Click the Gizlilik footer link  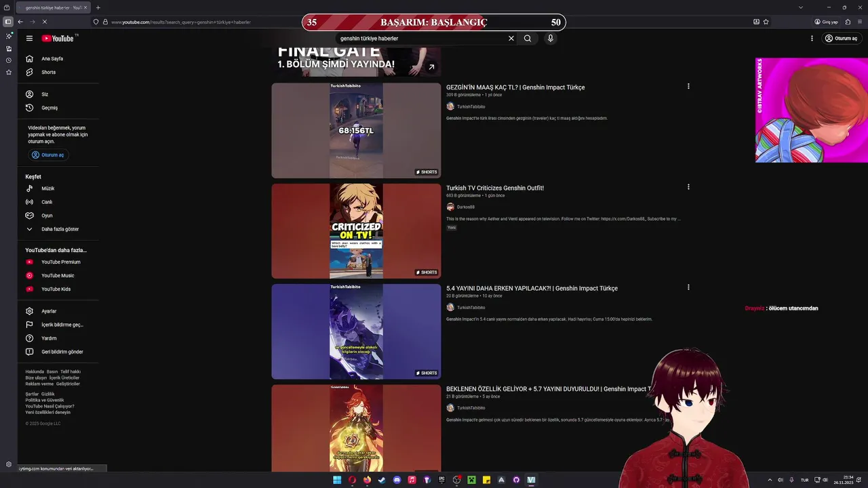click(48, 394)
